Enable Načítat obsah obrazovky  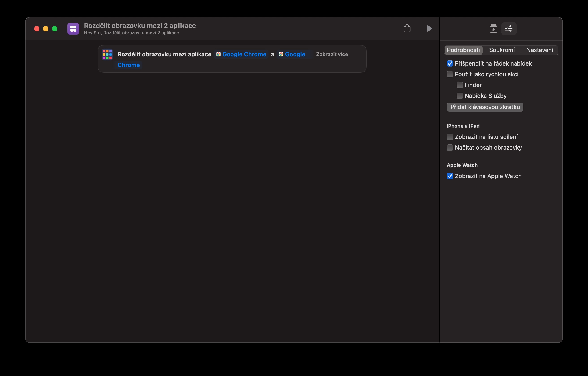click(450, 148)
